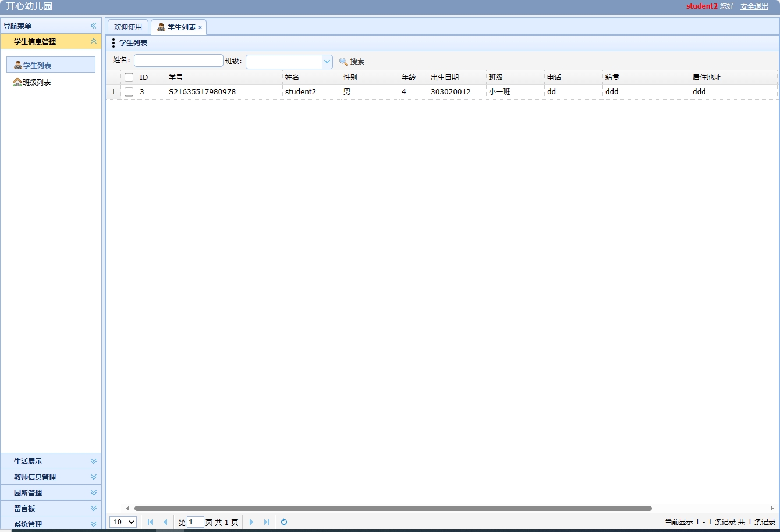Expand the 系统管理 section
Image resolution: width=780 pixels, height=532 pixels.
click(93, 524)
